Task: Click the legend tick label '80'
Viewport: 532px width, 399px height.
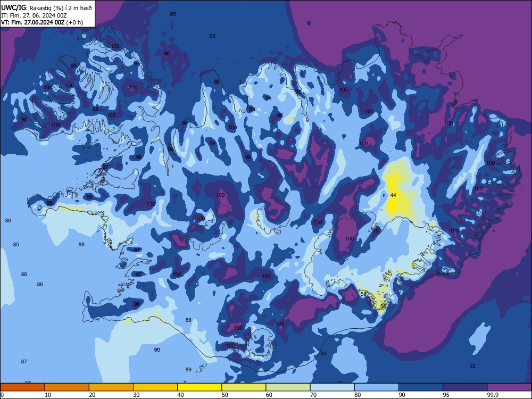Action: pos(358,395)
